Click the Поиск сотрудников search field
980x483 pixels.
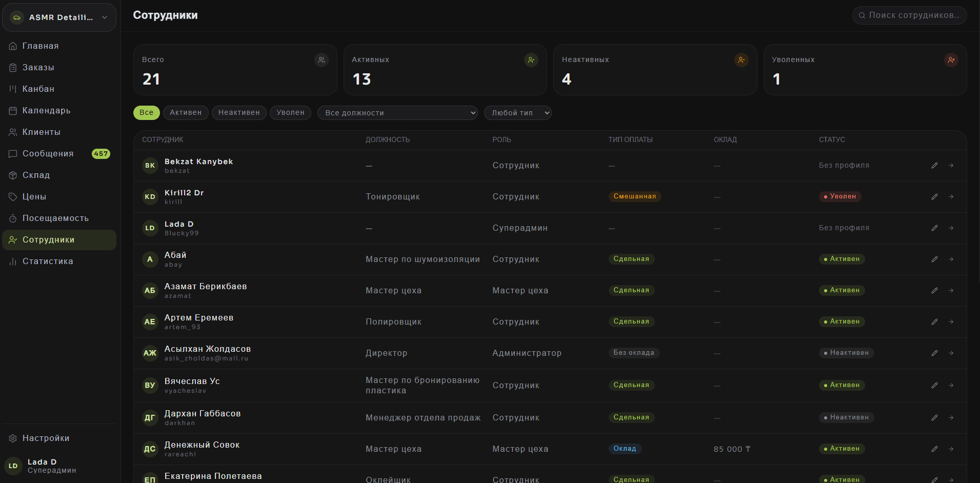pyautogui.click(x=909, y=15)
